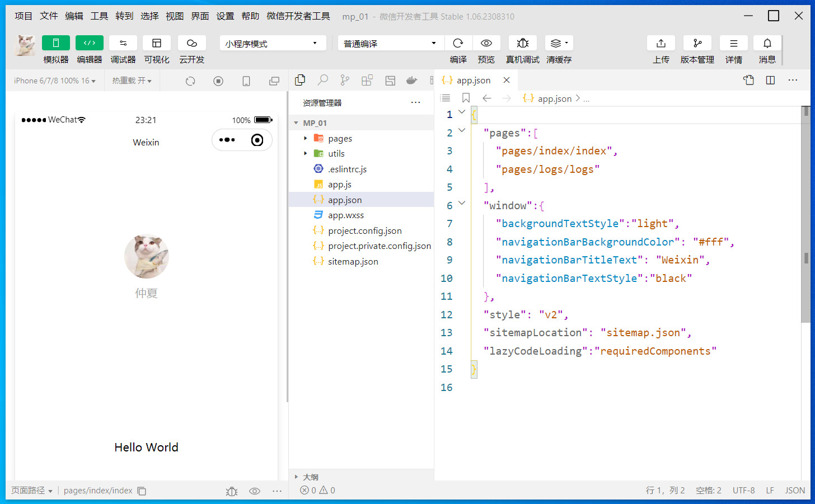This screenshot has width=815, height=504.
Task: Open the mini program mode dropdown
Action: pyautogui.click(x=273, y=43)
